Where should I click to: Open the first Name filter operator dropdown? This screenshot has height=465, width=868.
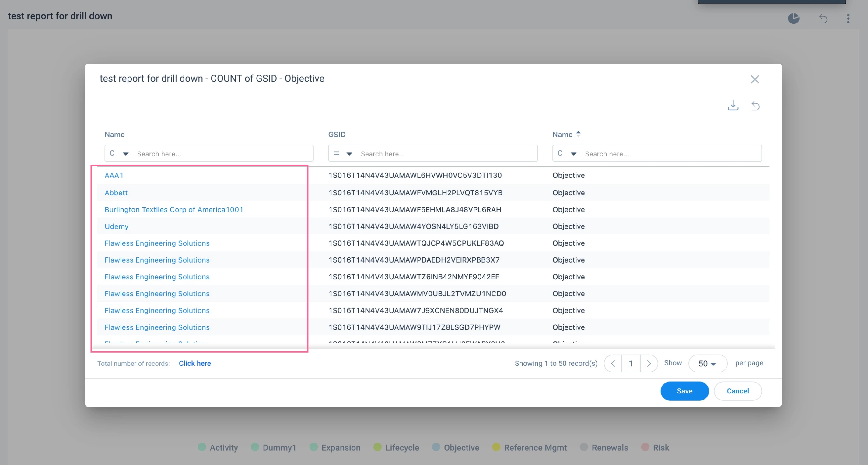pyautogui.click(x=119, y=153)
